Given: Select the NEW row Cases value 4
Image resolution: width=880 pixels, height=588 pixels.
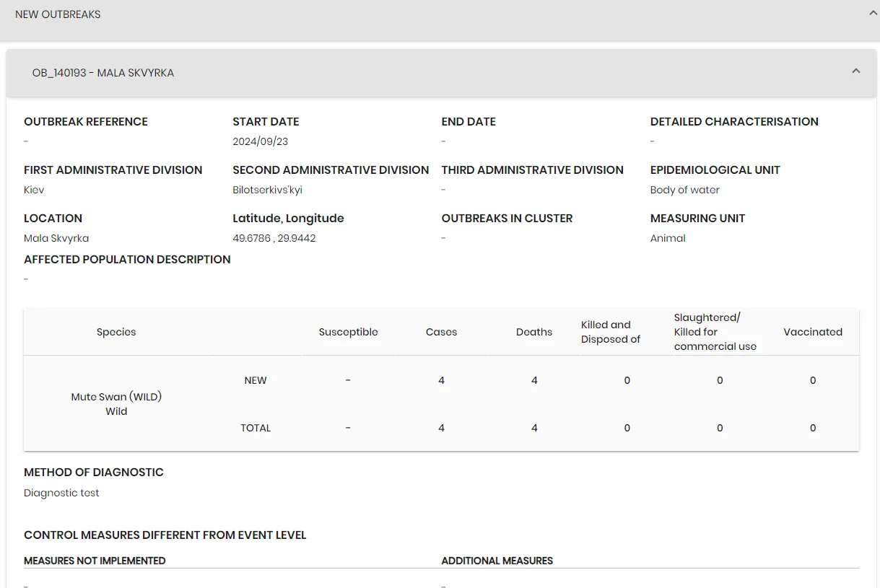Looking at the screenshot, I should point(441,380).
